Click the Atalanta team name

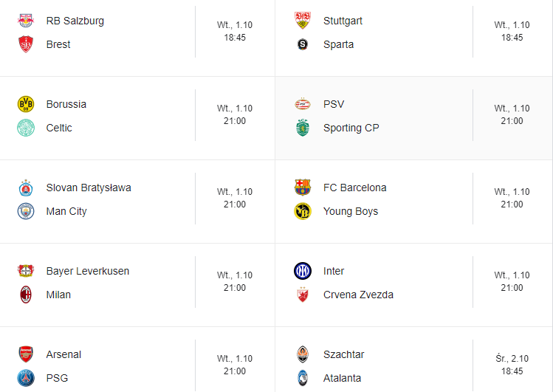[x=342, y=378]
